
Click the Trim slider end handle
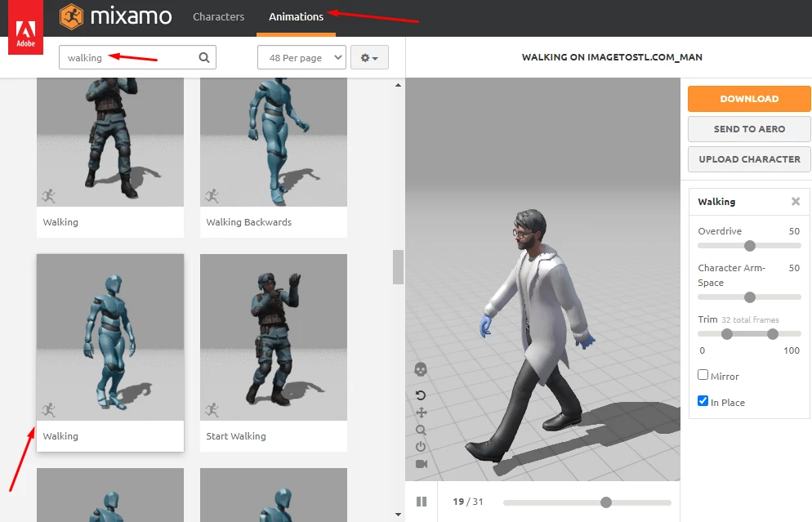point(773,334)
